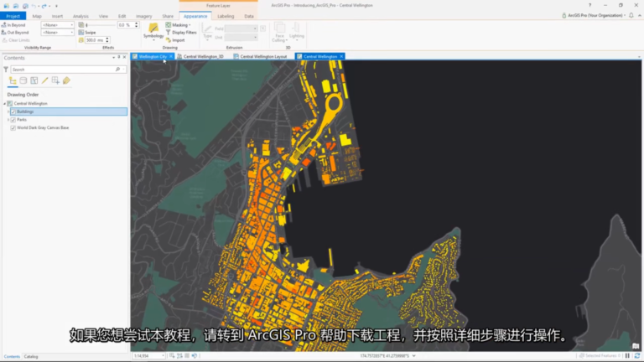Close the Central Wellington view tab
644x362 pixels.
click(341, 57)
